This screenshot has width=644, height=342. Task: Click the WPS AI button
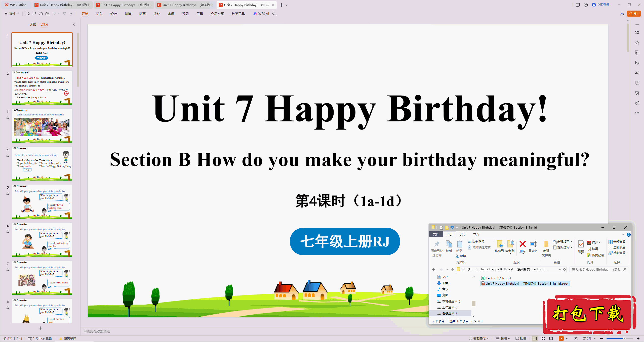tap(261, 14)
